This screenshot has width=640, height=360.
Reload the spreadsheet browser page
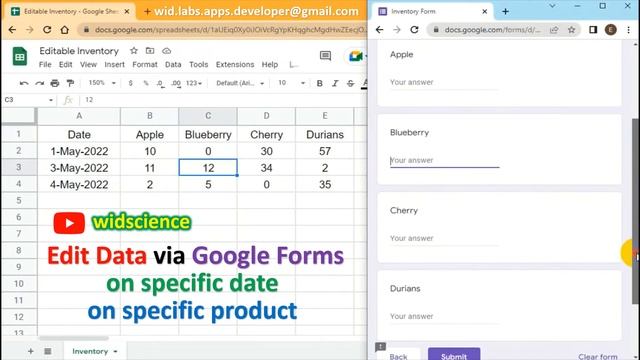click(x=47, y=30)
